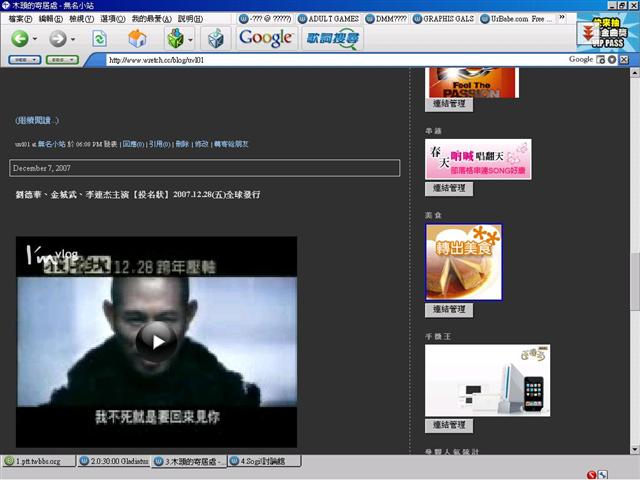Open the small green dropdown button beside it
The height and width of the screenshot is (480, 640).
click(62, 60)
